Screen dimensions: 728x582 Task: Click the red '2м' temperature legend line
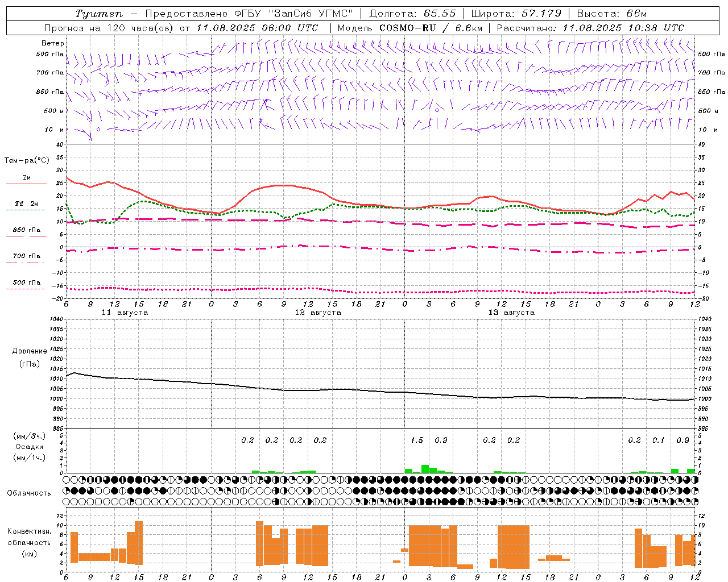[26, 184]
